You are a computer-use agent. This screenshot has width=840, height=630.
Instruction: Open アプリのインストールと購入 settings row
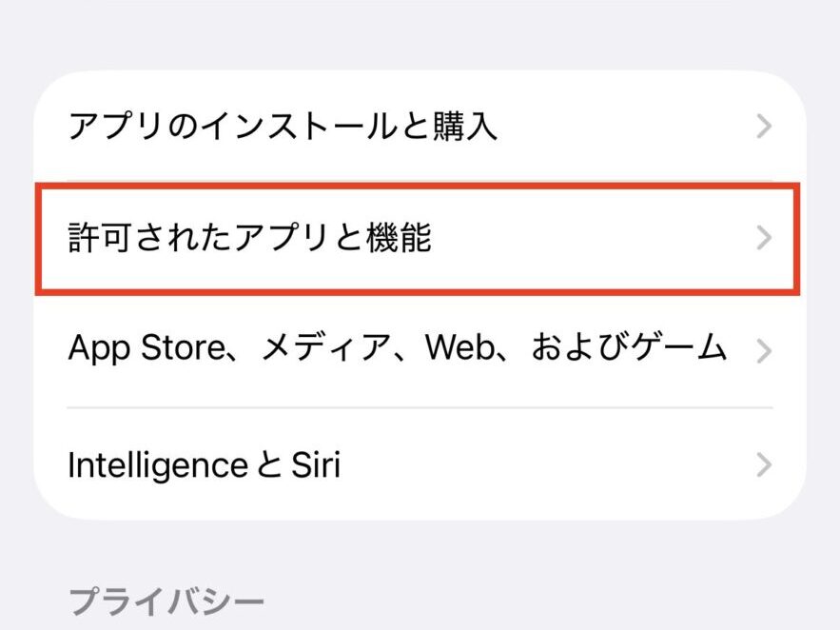pyautogui.click(x=419, y=127)
